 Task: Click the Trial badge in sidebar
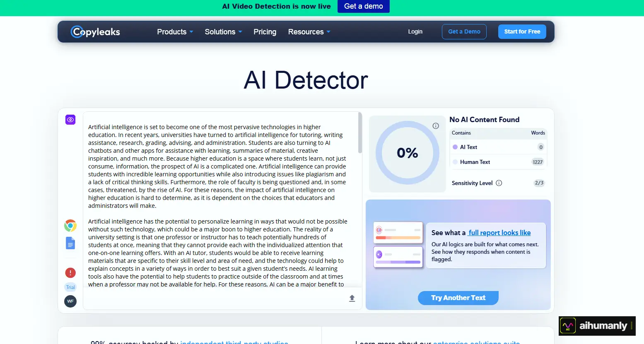[x=70, y=287]
